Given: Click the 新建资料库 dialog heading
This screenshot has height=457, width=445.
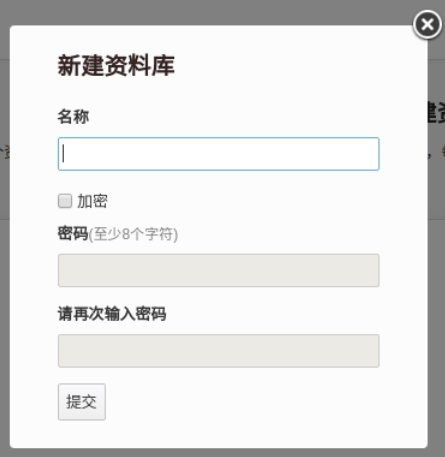Looking at the screenshot, I should (116, 66).
